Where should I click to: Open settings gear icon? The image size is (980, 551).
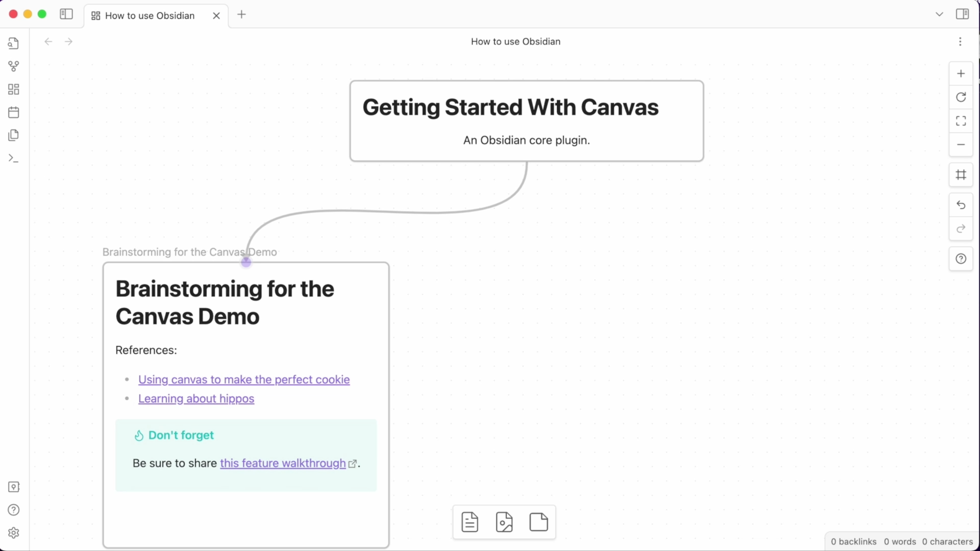[14, 533]
